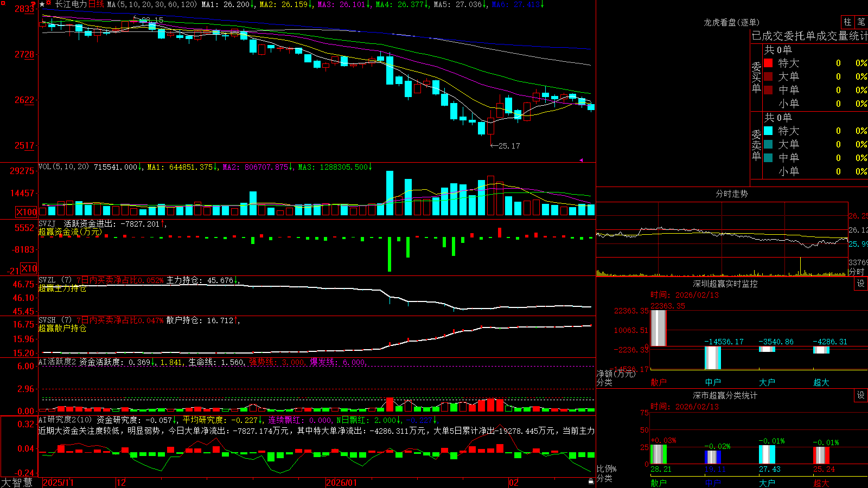Viewport: 868px width, 488px height.
Task: Click the 02 month marker on date axis
Action: point(514,483)
